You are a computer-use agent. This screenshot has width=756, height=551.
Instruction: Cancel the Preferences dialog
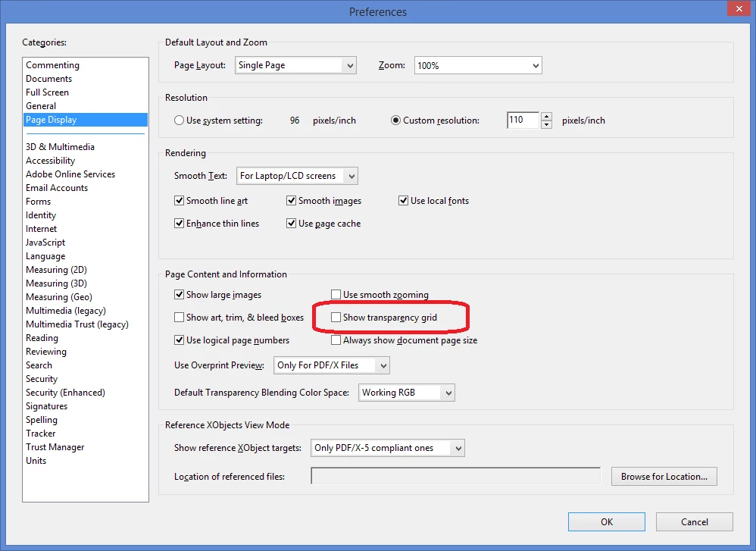tap(695, 522)
